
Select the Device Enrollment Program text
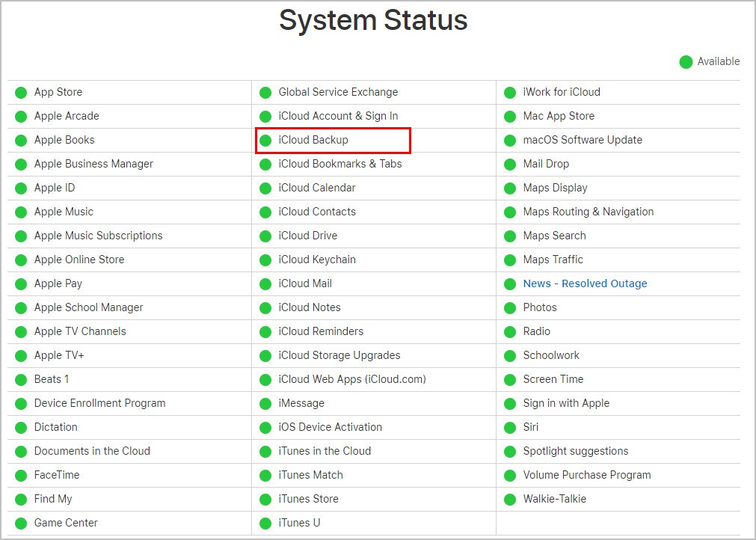tap(99, 403)
